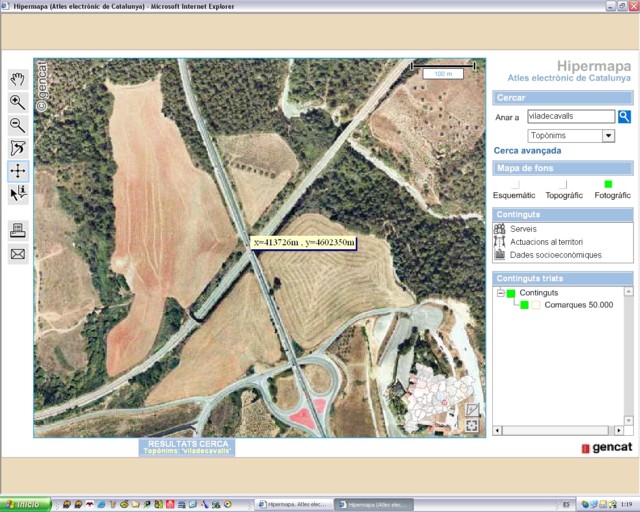Print the map with printer icon
The width and height of the screenshot is (640, 512).
pyautogui.click(x=18, y=231)
